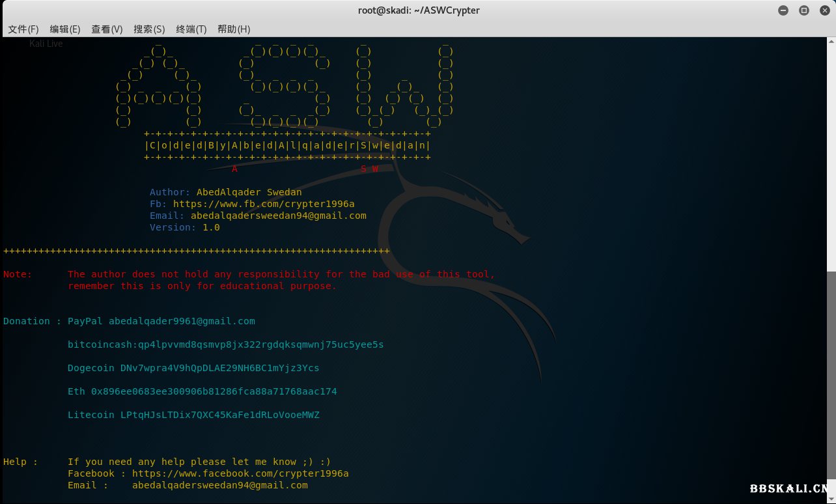Click the root@skadi window title bar

(418, 10)
